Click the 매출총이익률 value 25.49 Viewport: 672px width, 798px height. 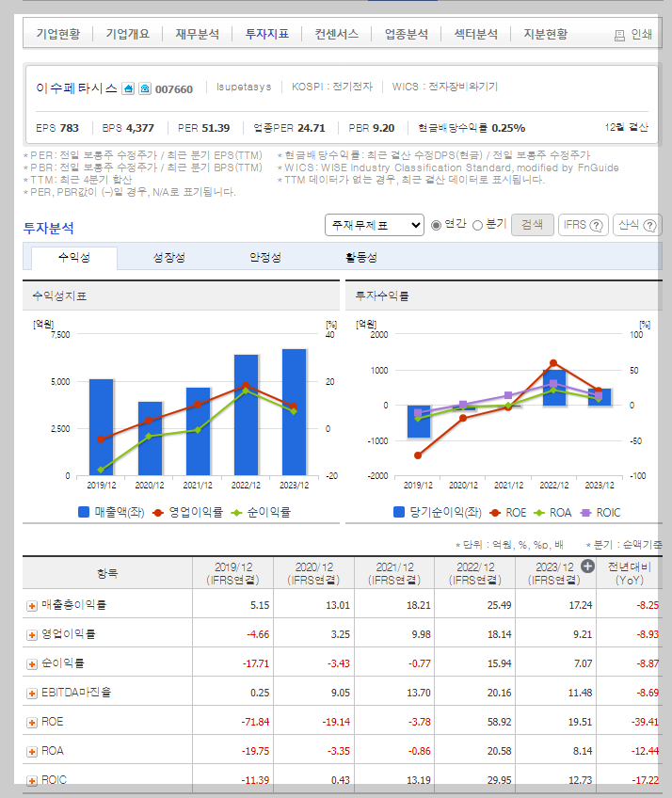[499, 605]
